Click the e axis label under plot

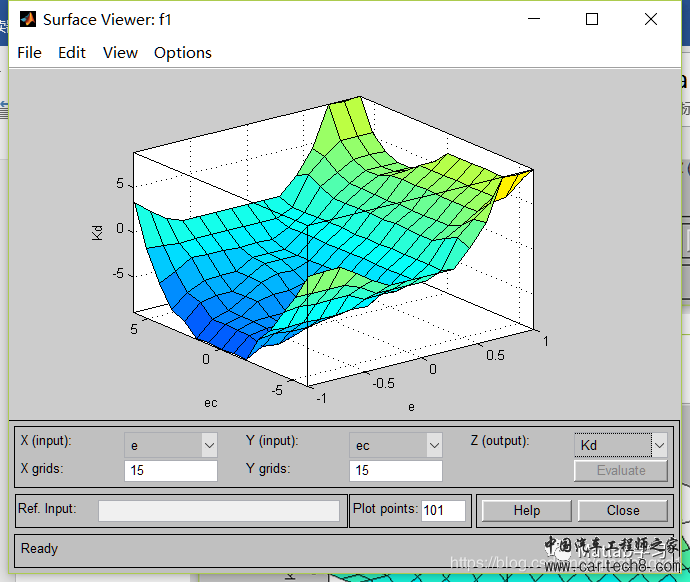click(x=411, y=407)
